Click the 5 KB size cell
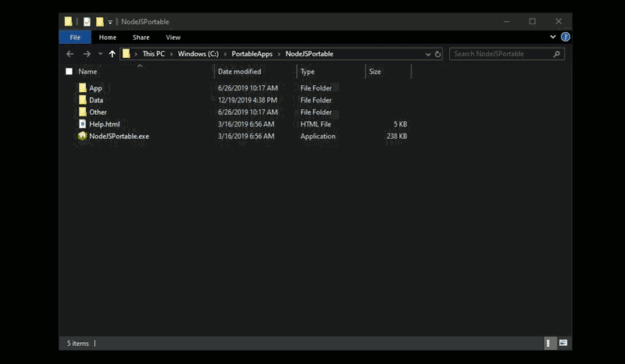Screen dimensions: 625x364 [x=401, y=124]
